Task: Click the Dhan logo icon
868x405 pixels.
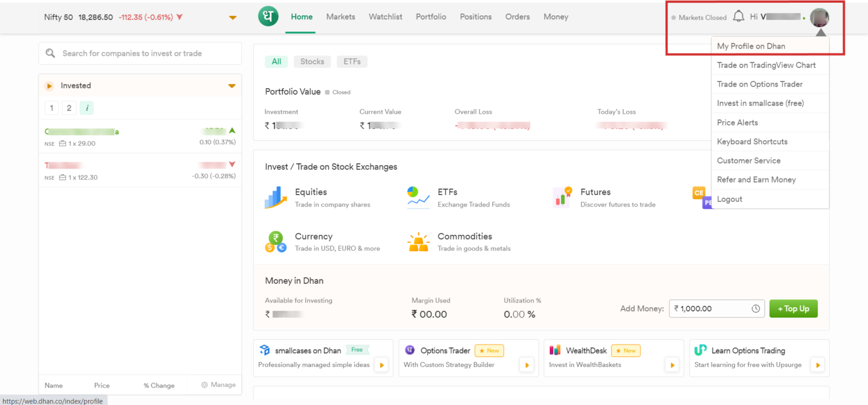Action: click(x=268, y=16)
